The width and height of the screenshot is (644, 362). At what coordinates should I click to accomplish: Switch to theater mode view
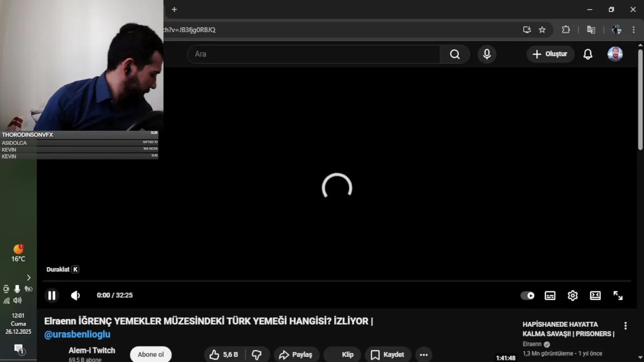tap(595, 296)
